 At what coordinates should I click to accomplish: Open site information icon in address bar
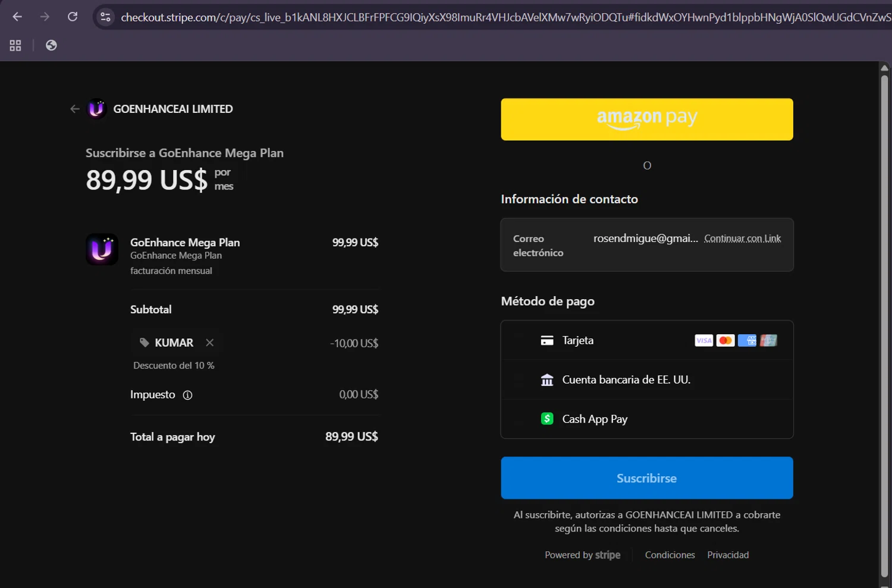106,17
